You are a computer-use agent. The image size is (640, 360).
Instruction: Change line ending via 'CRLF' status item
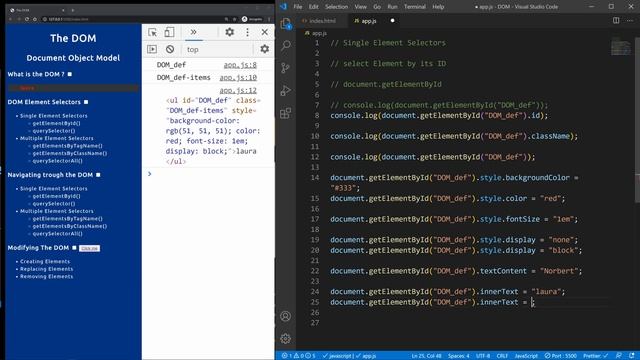click(x=502, y=356)
